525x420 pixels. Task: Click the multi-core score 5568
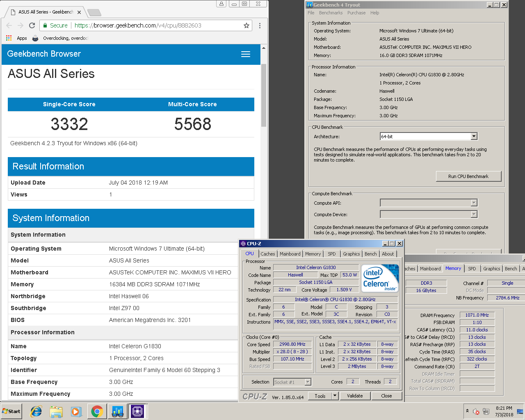(193, 124)
